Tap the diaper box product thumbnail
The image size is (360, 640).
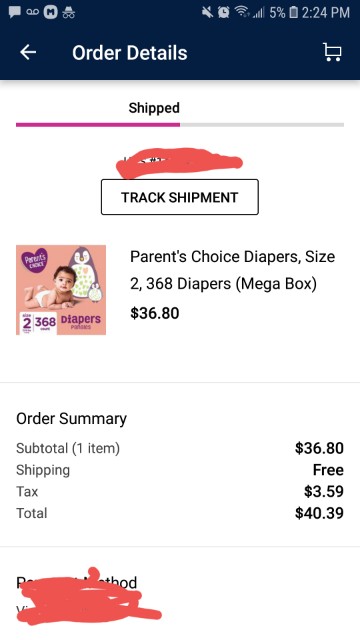(x=61, y=290)
